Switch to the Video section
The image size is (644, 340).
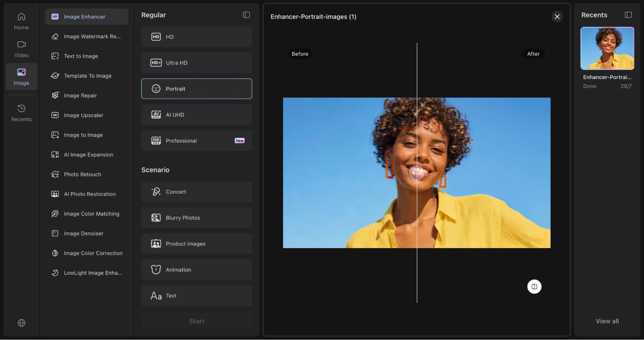21,49
